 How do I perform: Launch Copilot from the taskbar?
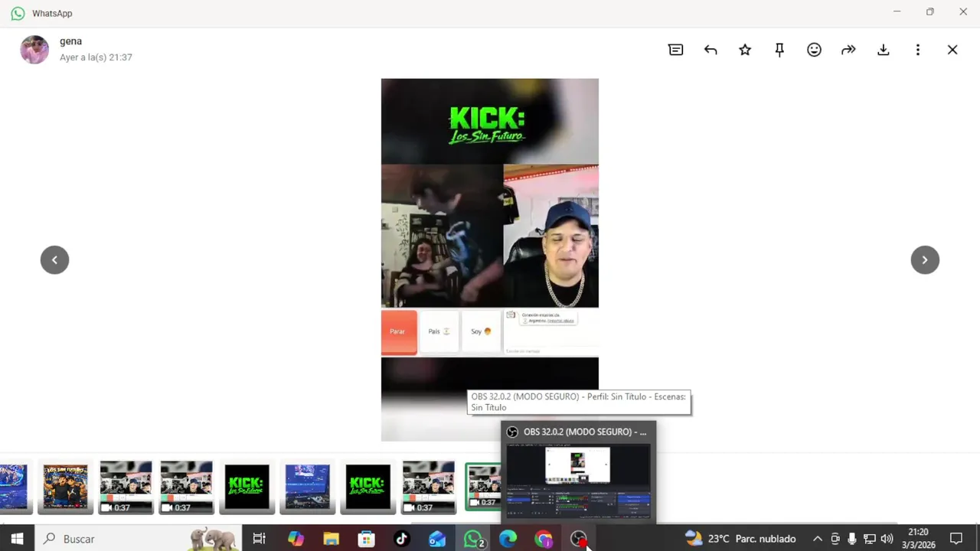(296, 539)
